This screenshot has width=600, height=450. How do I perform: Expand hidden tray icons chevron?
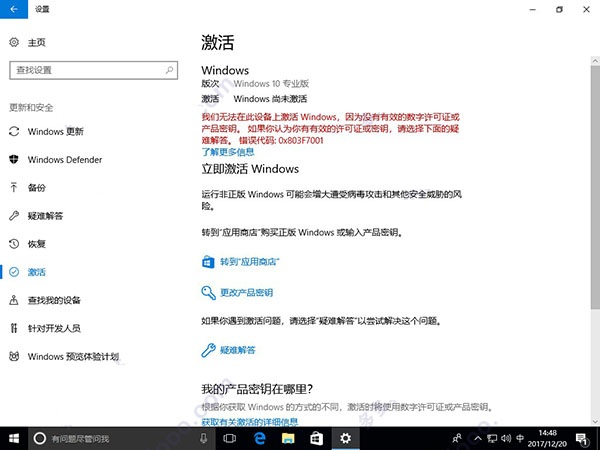(478, 439)
